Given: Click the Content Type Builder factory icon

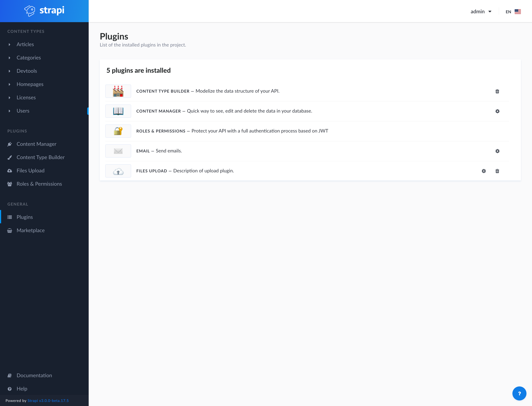Looking at the screenshot, I should point(118,91).
